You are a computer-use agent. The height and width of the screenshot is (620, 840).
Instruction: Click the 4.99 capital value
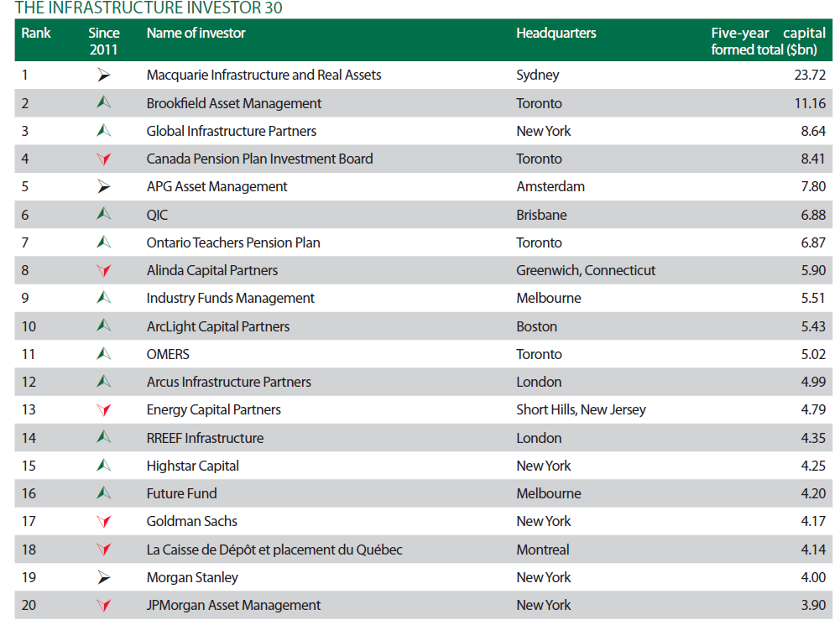coord(813,383)
